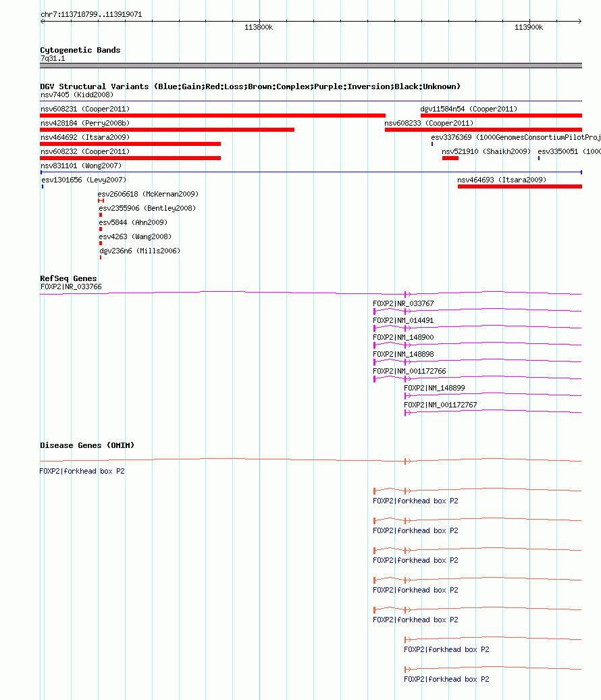Click the FOXP2|NM_148900 transcript label
Image resolution: width=601 pixels, height=700 pixels.
point(403,338)
